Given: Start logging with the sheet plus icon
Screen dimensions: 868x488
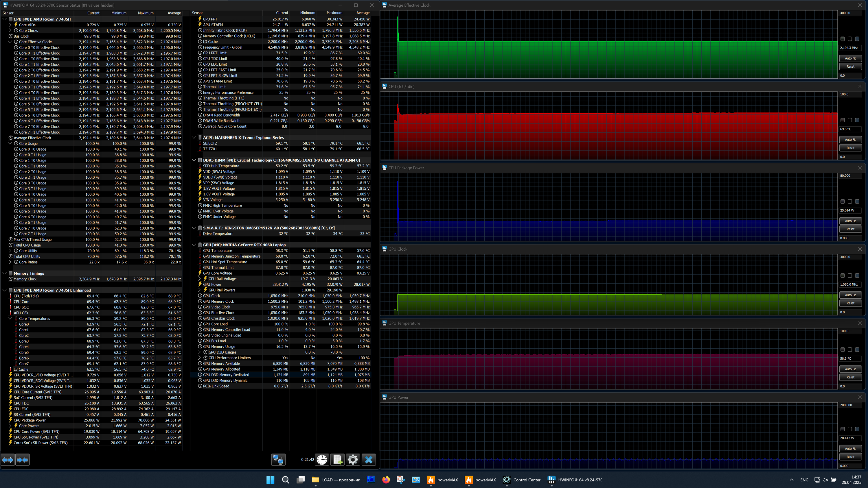Looking at the screenshot, I should coord(337,460).
